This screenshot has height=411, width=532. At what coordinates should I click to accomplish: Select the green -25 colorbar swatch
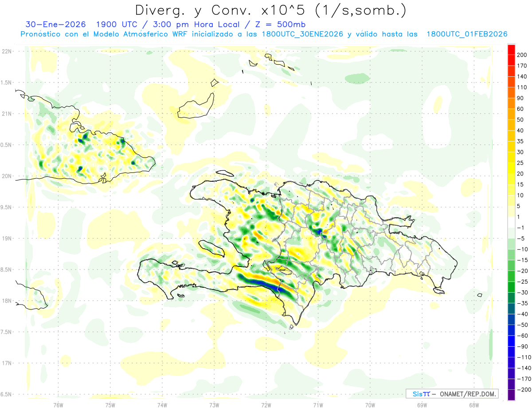coord(511,287)
